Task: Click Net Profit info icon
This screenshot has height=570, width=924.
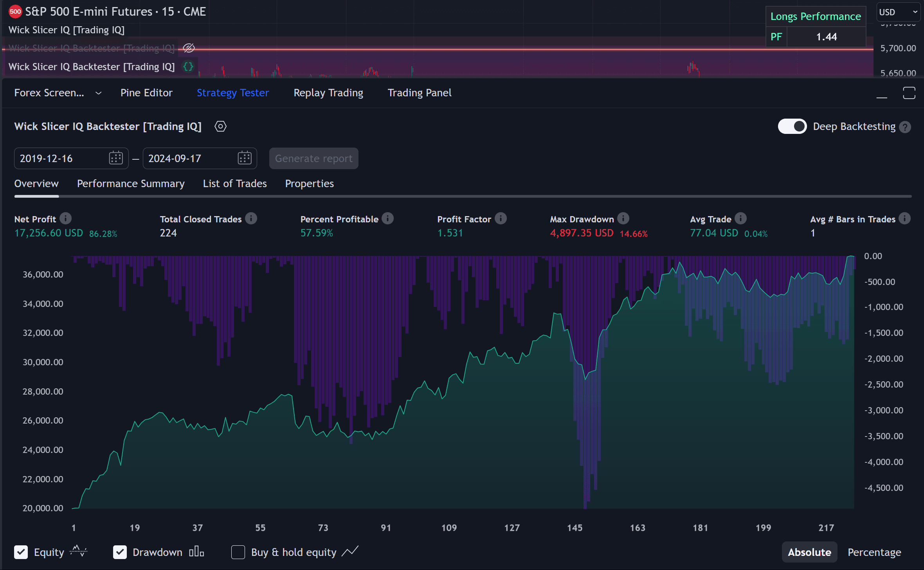Action: (65, 218)
